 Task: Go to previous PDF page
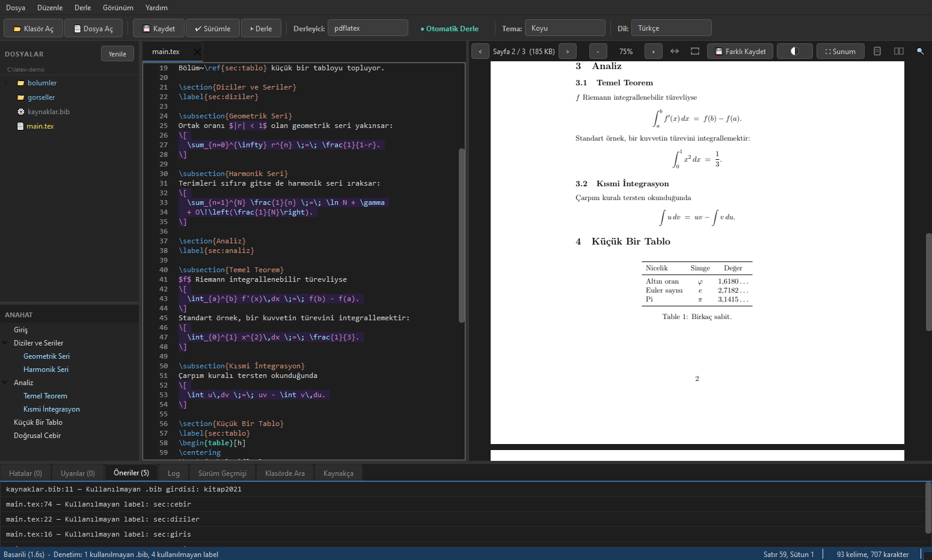480,52
